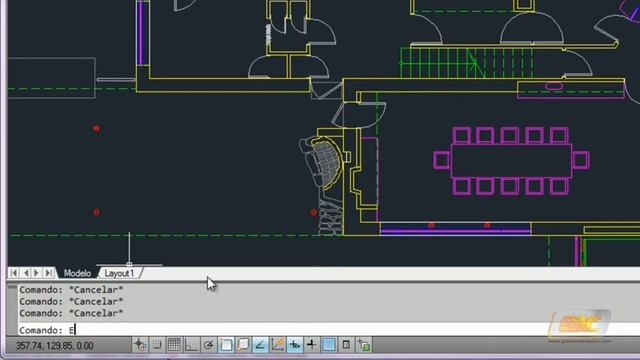Toggle Snap Mode in status bar
The height and width of the screenshot is (360, 640).
click(x=157, y=345)
